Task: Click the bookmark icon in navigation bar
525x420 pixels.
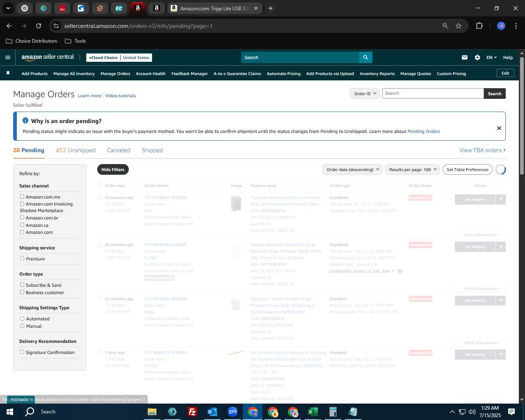Action: (8, 73)
